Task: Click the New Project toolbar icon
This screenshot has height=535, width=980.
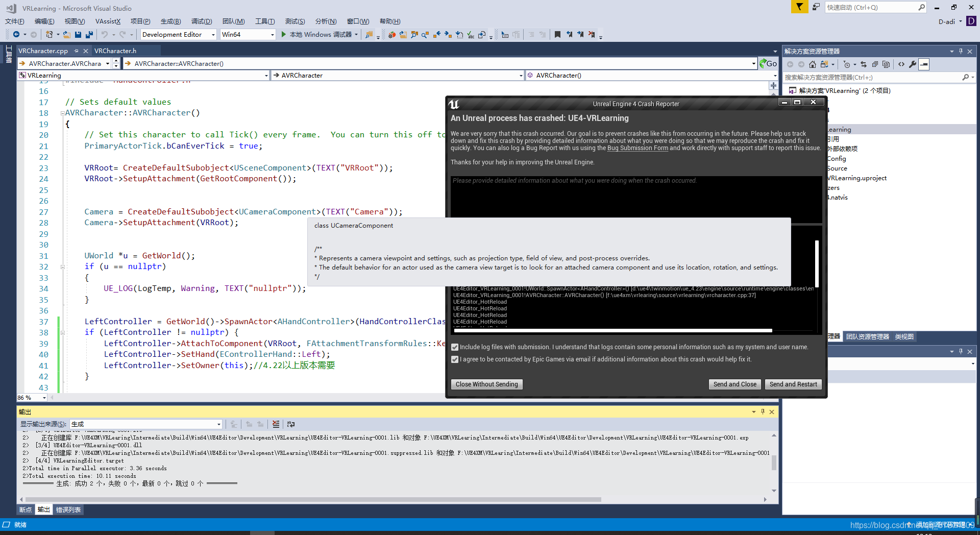Action: tap(50, 34)
